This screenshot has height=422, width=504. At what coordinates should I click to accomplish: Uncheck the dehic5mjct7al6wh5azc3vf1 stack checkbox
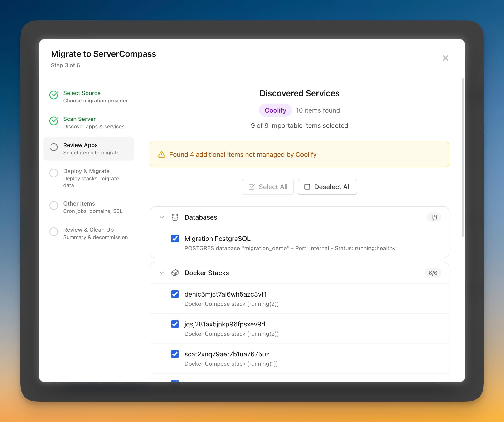point(175,294)
